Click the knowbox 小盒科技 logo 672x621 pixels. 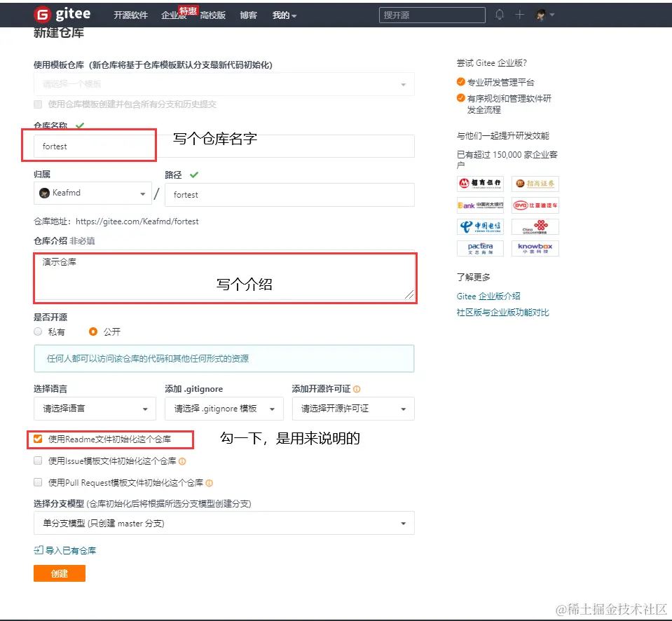click(535, 247)
